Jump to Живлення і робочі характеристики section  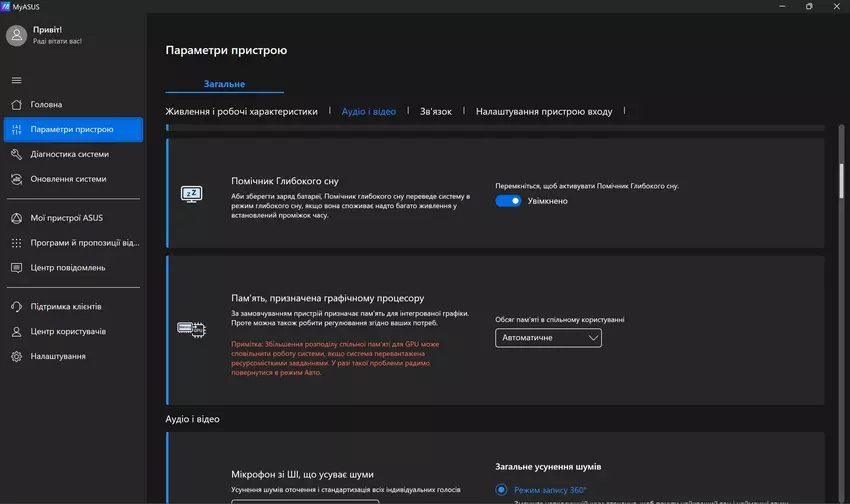pyautogui.click(x=241, y=111)
